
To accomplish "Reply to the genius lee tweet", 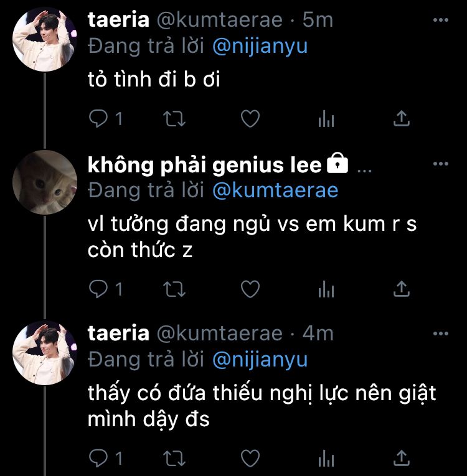I will [98, 289].
